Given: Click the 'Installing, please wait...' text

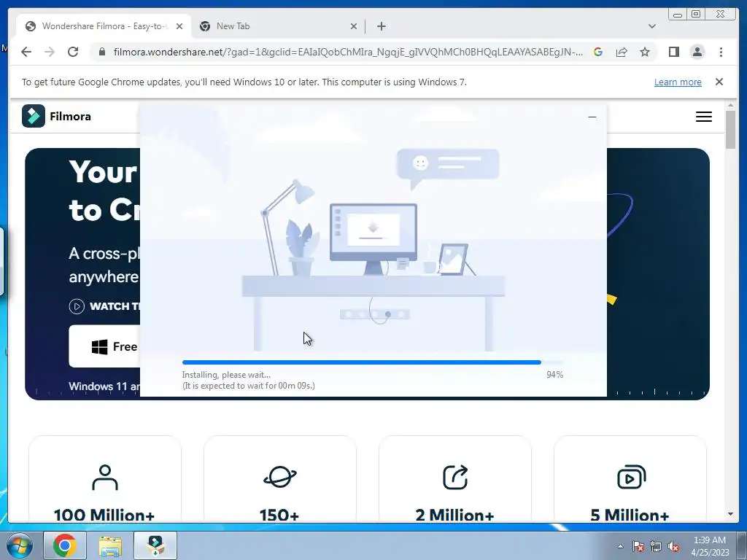Looking at the screenshot, I should point(226,375).
